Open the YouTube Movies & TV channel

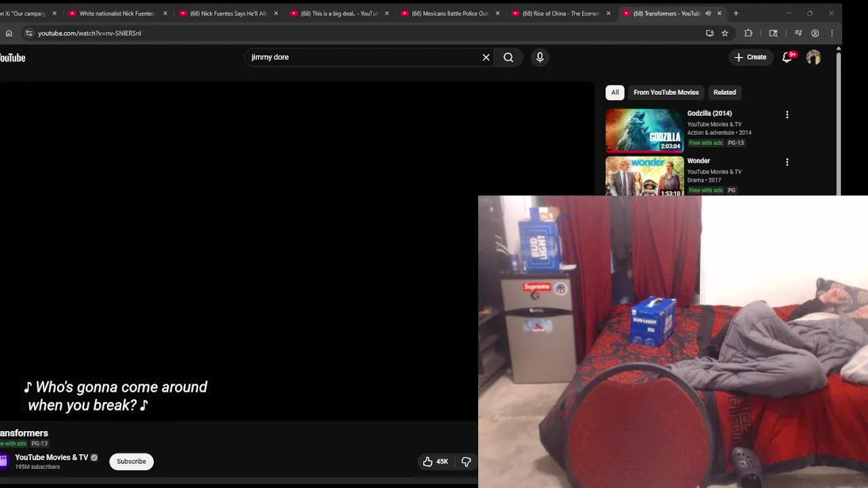(x=52, y=457)
